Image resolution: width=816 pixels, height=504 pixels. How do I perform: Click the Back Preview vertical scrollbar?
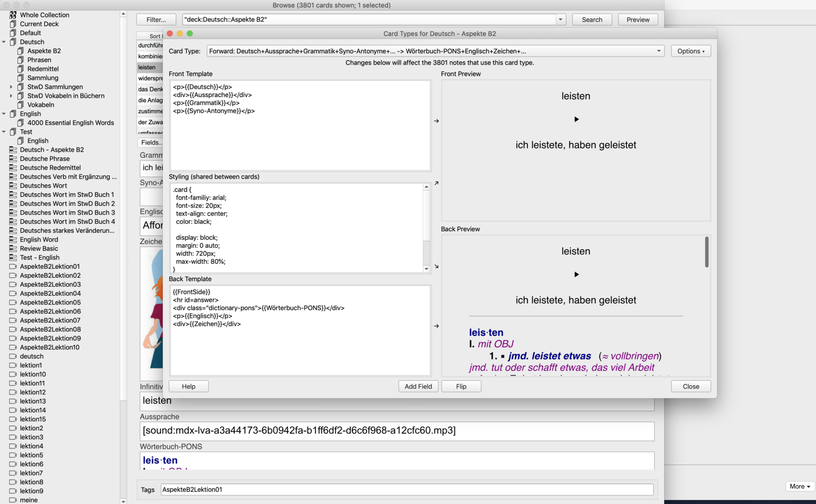[707, 252]
